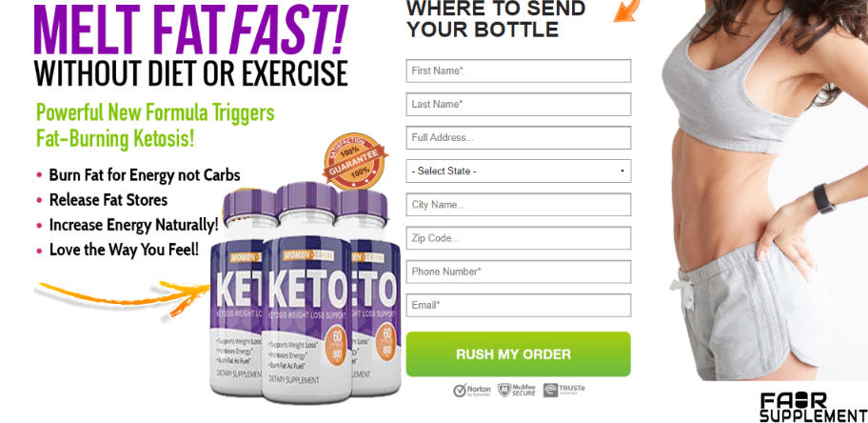Click the RUSH MY ORDER button
The image size is (868, 423).
[518, 354]
